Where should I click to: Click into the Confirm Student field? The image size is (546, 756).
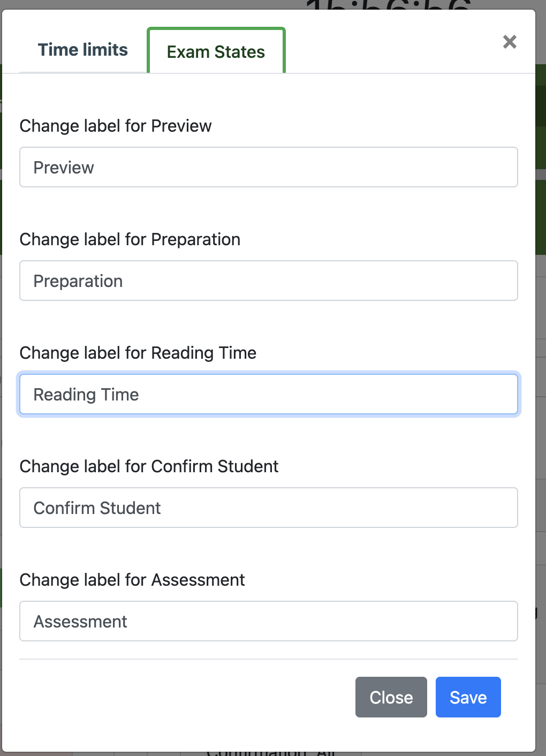click(269, 508)
